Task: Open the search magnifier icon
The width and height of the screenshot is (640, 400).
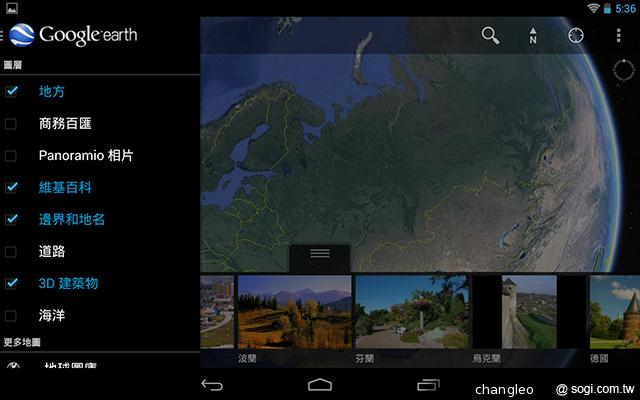Action: 490,36
